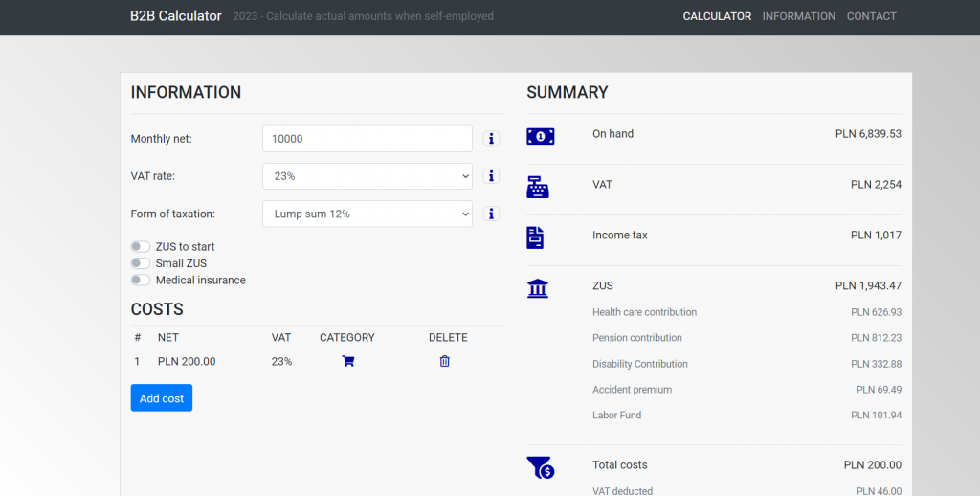
Task: Click the Total costs funnel icon
Action: 541,467
